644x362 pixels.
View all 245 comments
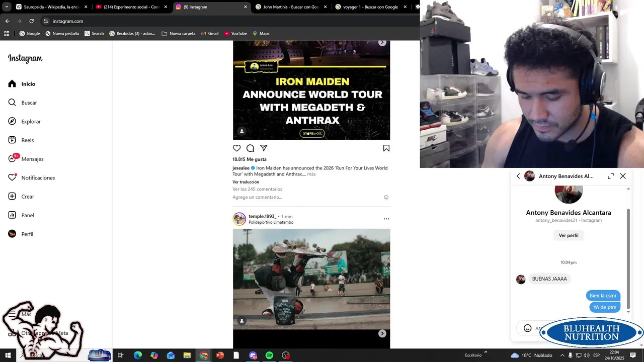click(x=257, y=189)
